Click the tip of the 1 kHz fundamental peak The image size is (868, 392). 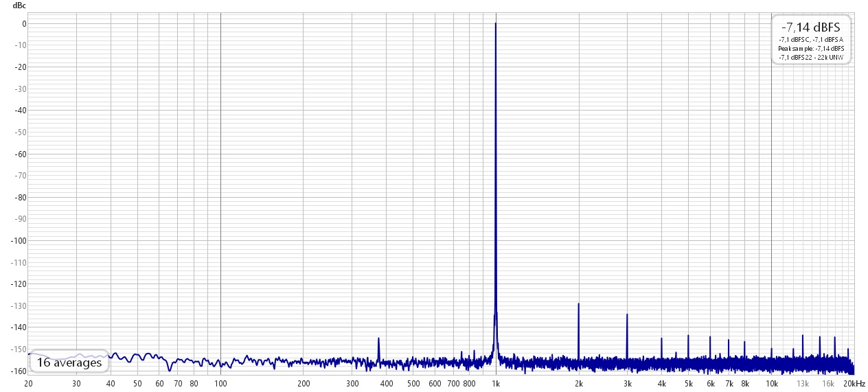coord(496,23)
